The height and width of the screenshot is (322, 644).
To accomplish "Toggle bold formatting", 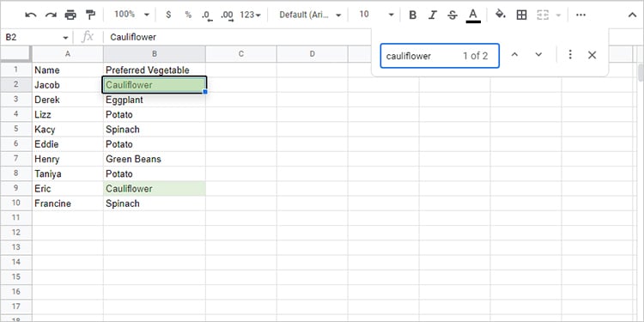I will 413,15.
